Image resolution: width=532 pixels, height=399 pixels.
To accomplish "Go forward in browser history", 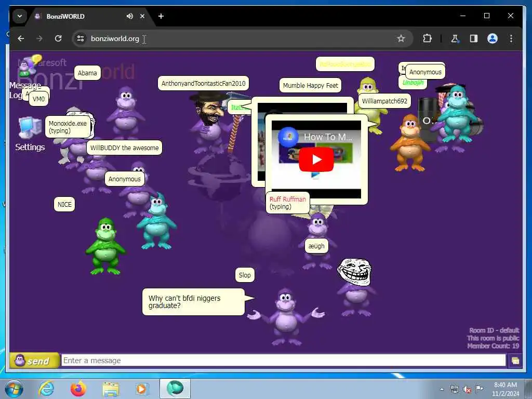I will 39,38.
